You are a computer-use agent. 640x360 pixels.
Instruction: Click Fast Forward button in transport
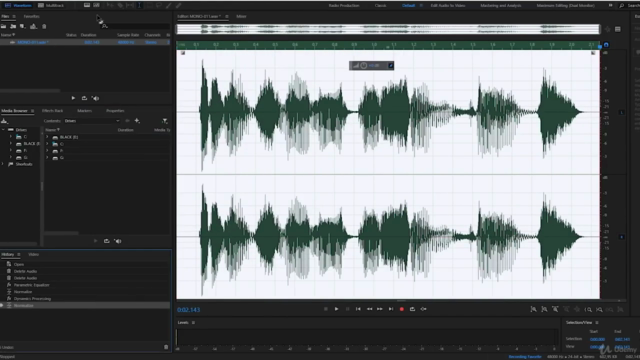tap(380, 309)
